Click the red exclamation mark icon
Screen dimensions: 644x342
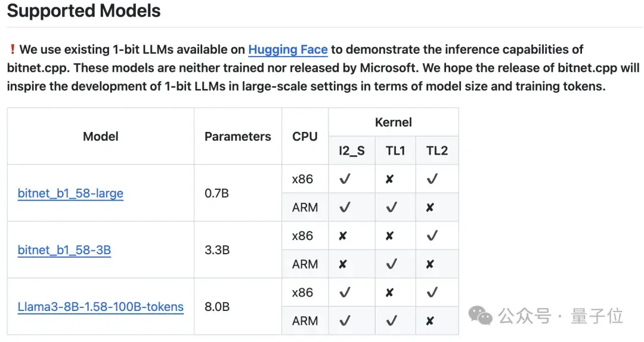click(x=13, y=50)
